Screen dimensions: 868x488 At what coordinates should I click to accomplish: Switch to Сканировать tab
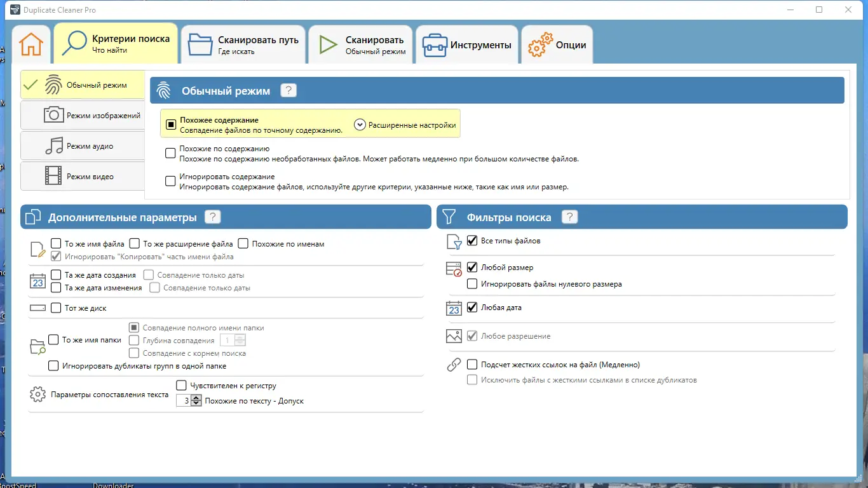point(360,44)
